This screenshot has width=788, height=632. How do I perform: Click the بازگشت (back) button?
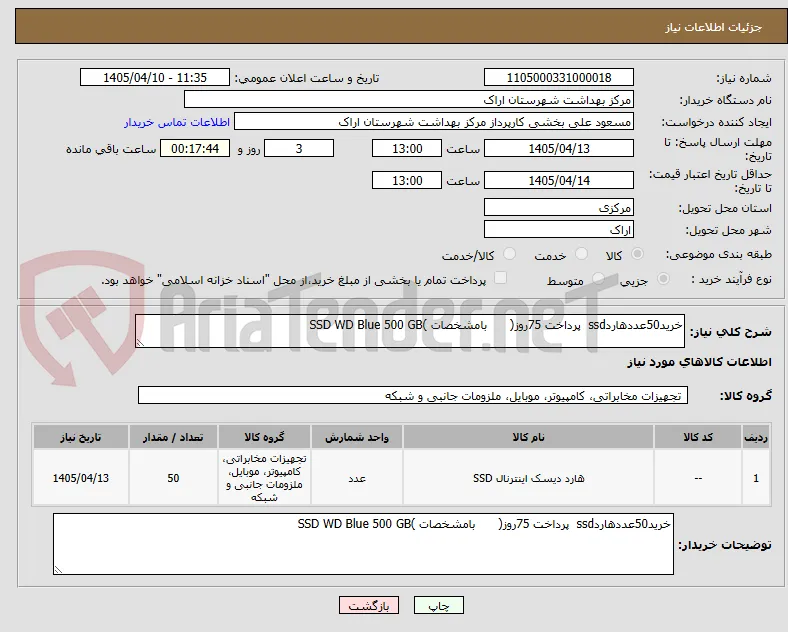tap(369, 605)
